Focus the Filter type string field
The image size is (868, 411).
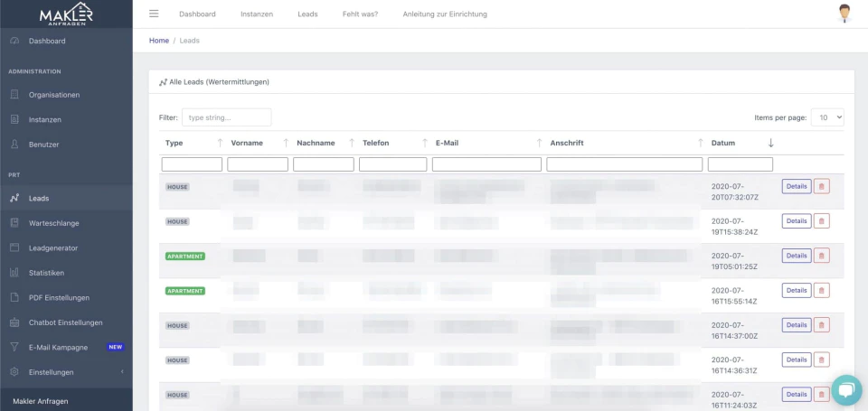(226, 117)
